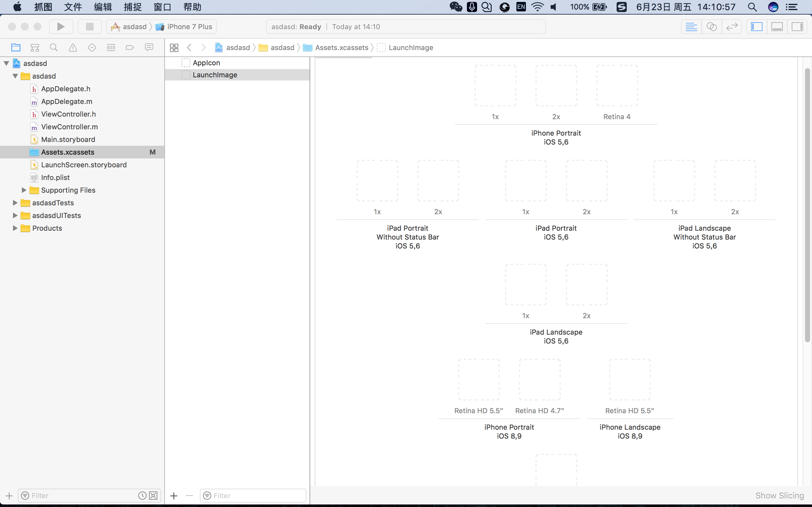
Task: Click the asset catalog vertical scrollbar
Action: [807, 205]
